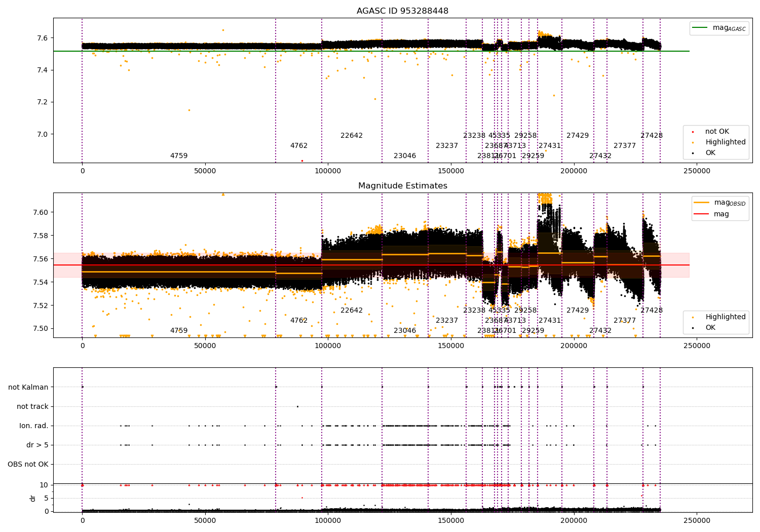
Task: Click obsid label 27428 in top plot
Action: click(652, 136)
